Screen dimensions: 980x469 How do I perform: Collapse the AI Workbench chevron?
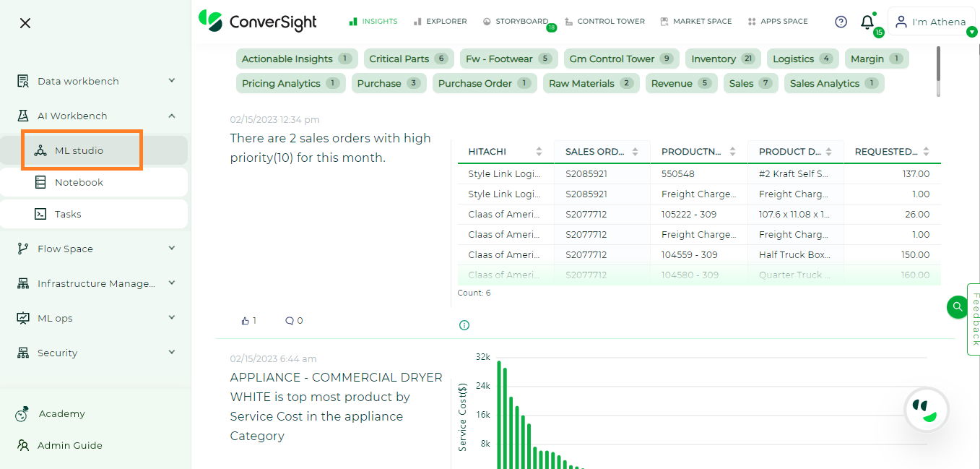tap(172, 115)
